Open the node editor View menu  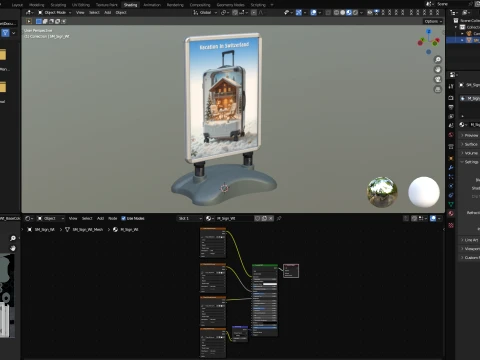[73, 218]
